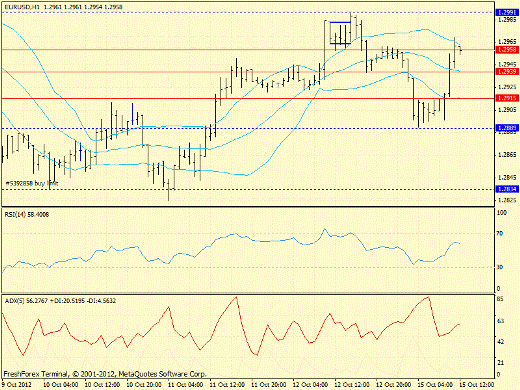This screenshot has height=390, width=520.
Task: Click the 11 Oct 04:00 time label
Action: click(x=186, y=385)
